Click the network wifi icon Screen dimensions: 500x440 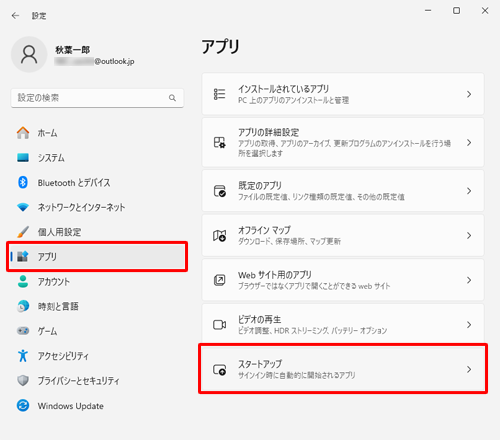click(x=23, y=207)
